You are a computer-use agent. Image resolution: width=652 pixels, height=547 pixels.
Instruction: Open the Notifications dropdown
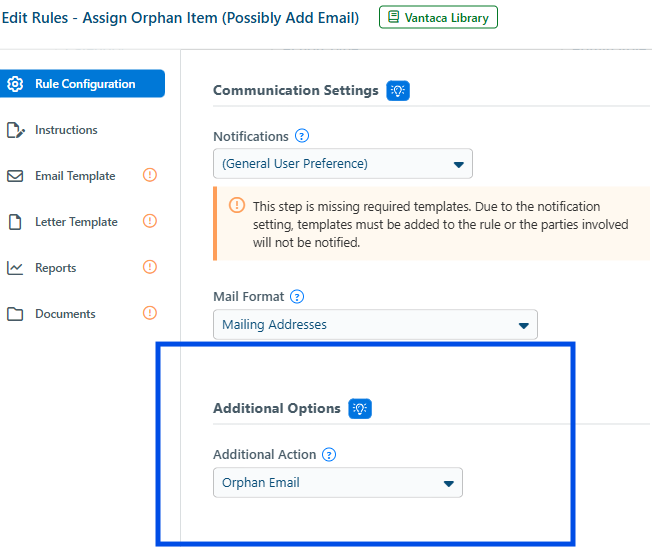pos(342,163)
